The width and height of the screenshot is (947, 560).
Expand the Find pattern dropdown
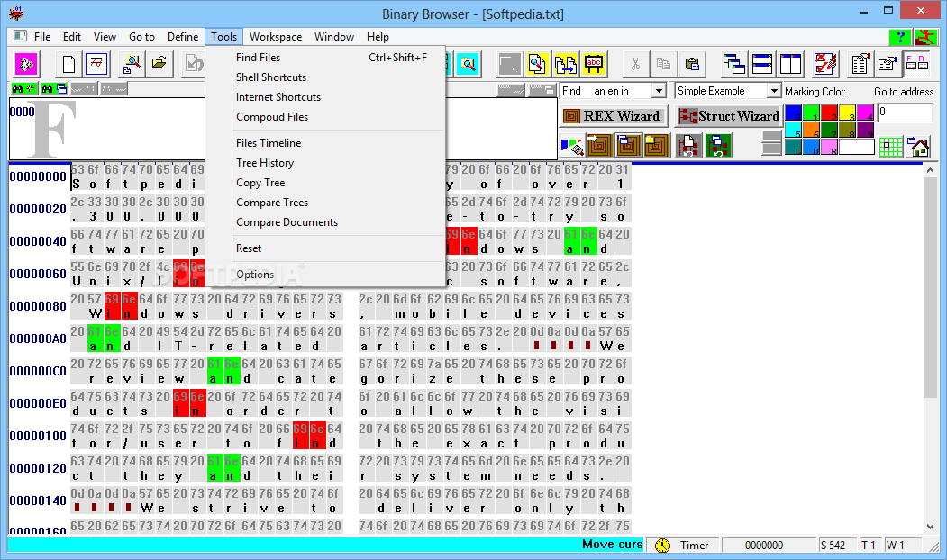(659, 91)
